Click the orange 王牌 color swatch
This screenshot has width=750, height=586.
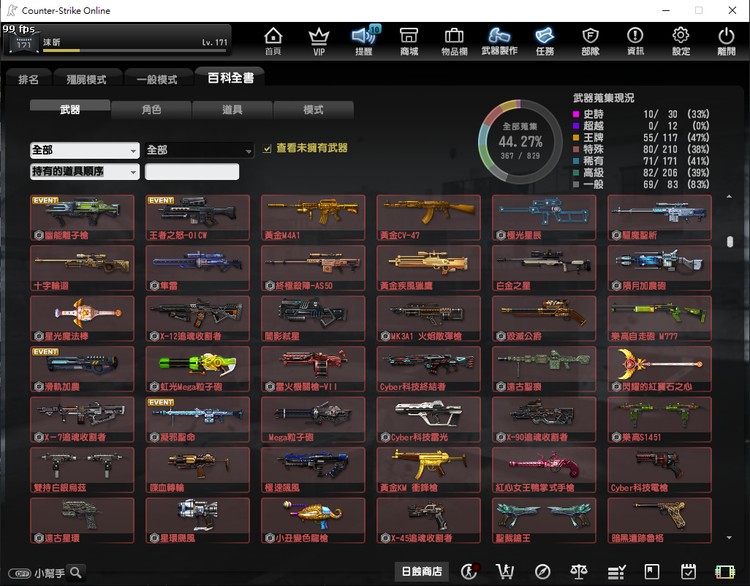click(x=576, y=137)
